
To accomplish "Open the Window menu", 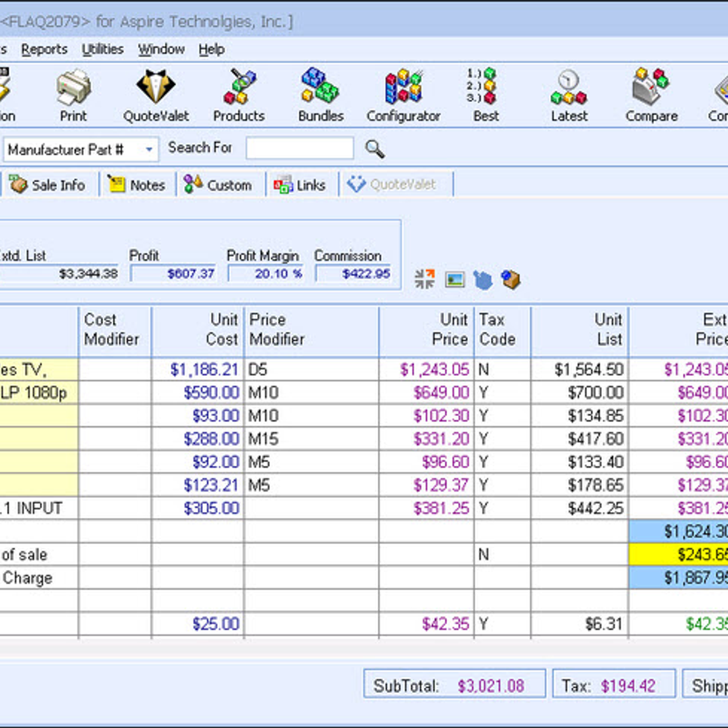I will pyautogui.click(x=161, y=49).
